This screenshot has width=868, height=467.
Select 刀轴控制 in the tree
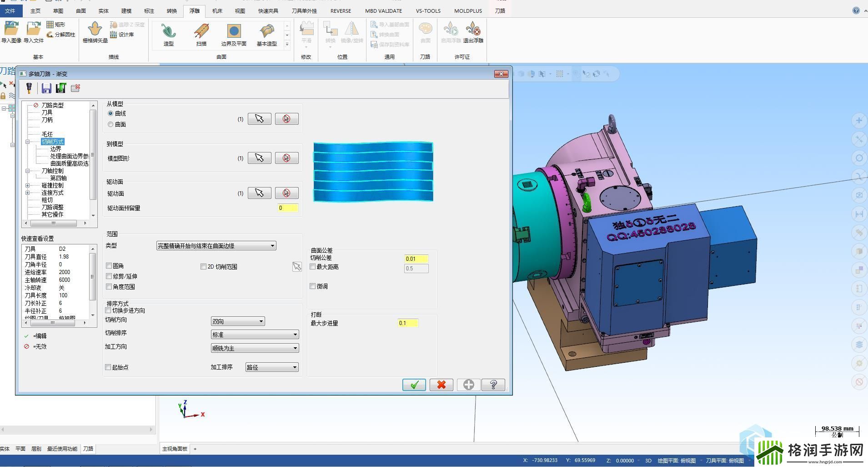(53, 171)
